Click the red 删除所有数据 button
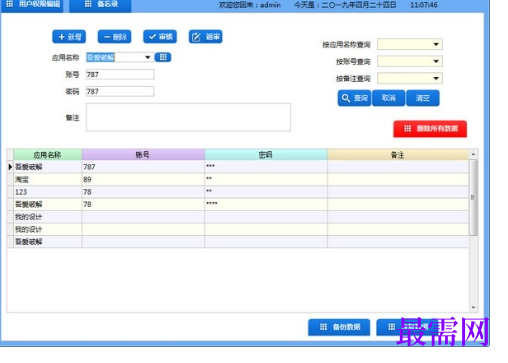Image resolution: width=508 pixels, height=363 pixels. click(x=430, y=129)
